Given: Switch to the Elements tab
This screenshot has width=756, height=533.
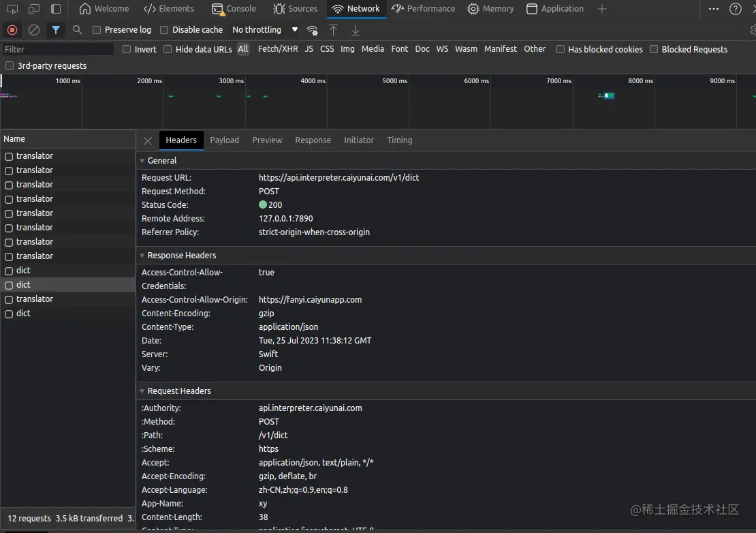Looking at the screenshot, I should (169, 9).
